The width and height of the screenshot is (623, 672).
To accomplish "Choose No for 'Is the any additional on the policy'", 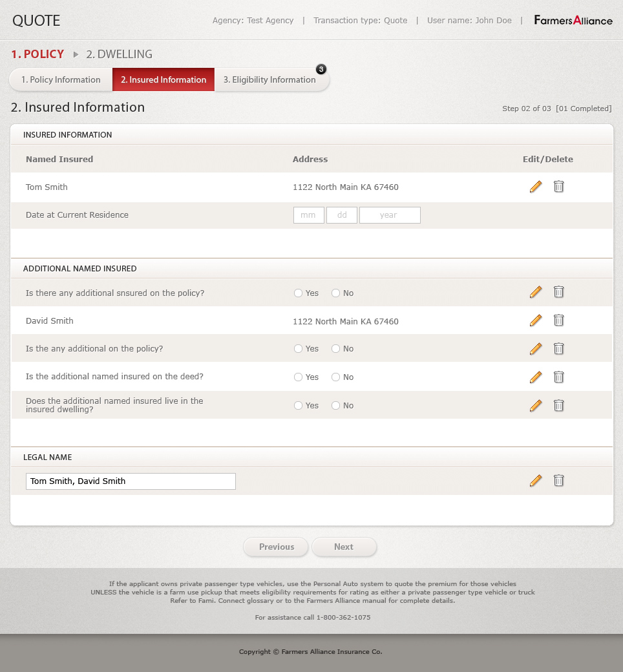I will click(x=335, y=349).
